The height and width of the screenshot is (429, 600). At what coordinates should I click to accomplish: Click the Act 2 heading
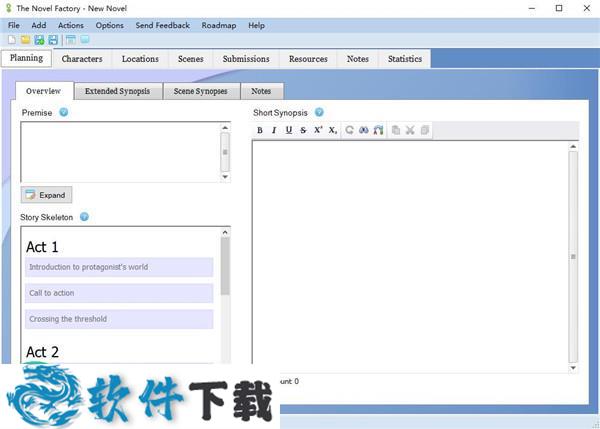point(42,352)
